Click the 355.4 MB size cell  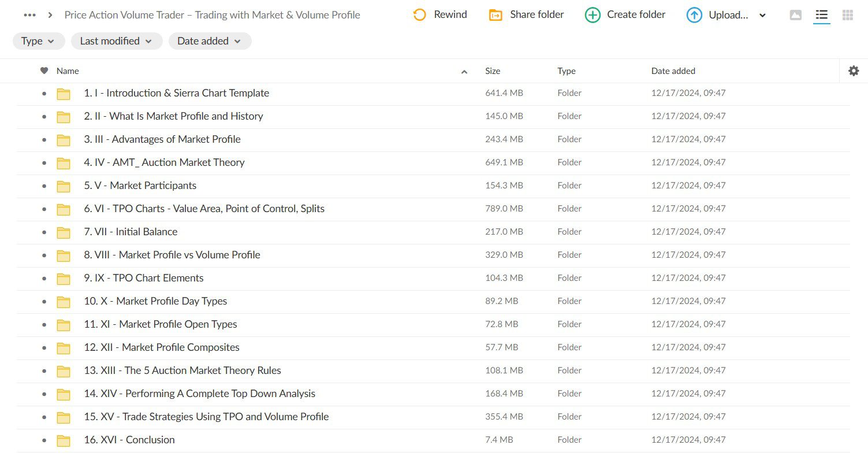(x=504, y=417)
